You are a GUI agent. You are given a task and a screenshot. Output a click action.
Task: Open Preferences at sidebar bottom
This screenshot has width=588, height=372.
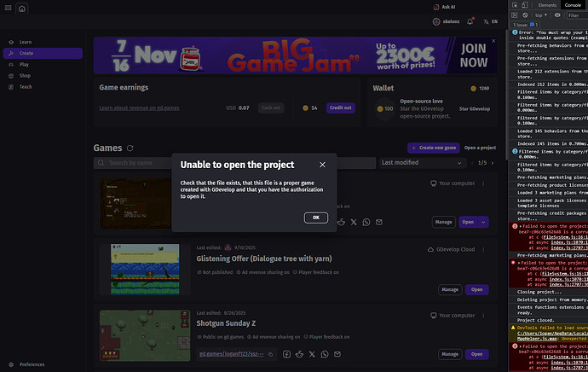click(x=27, y=364)
